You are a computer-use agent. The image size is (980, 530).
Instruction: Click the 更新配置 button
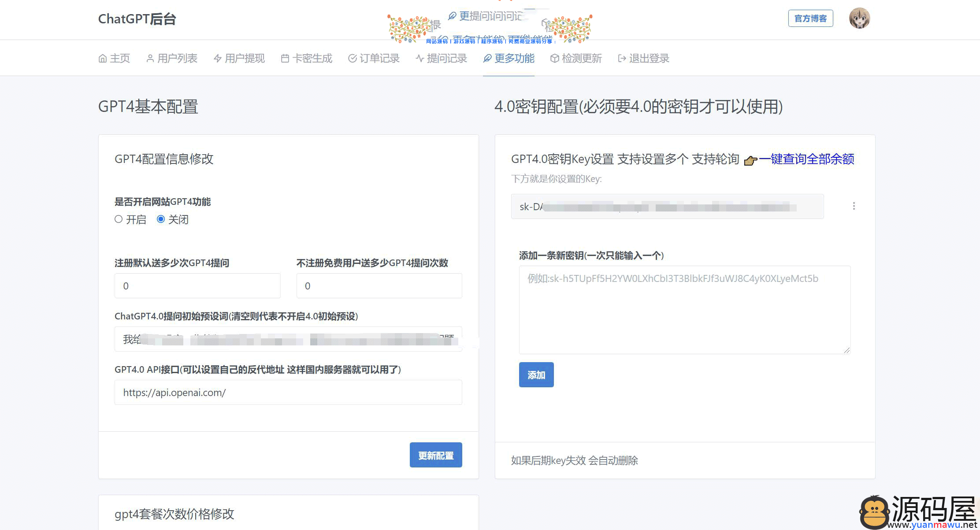(436, 455)
